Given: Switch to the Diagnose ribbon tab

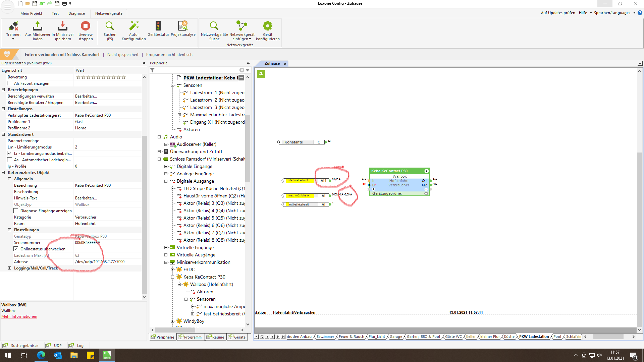Looking at the screenshot, I should pos(76,13).
